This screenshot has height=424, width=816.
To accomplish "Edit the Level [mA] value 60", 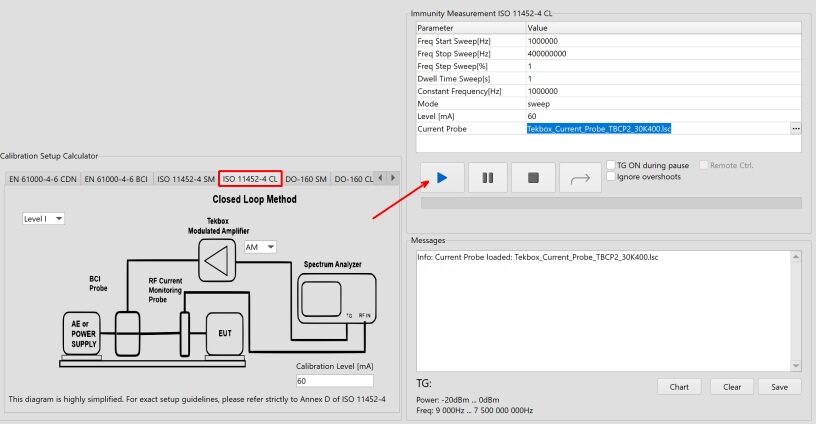I will click(x=663, y=116).
